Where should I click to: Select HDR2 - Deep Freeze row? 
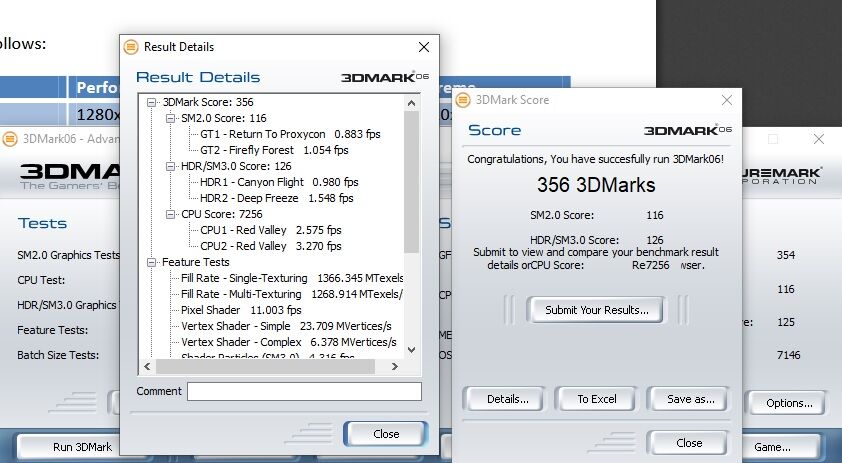(277, 198)
